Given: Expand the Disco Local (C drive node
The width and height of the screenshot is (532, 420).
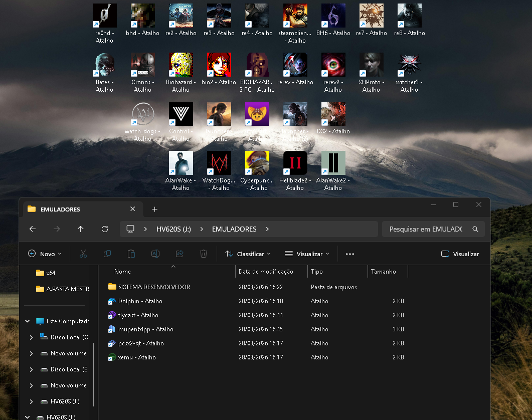Looking at the screenshot, I should pyautogui.click(x=31, y=337).
